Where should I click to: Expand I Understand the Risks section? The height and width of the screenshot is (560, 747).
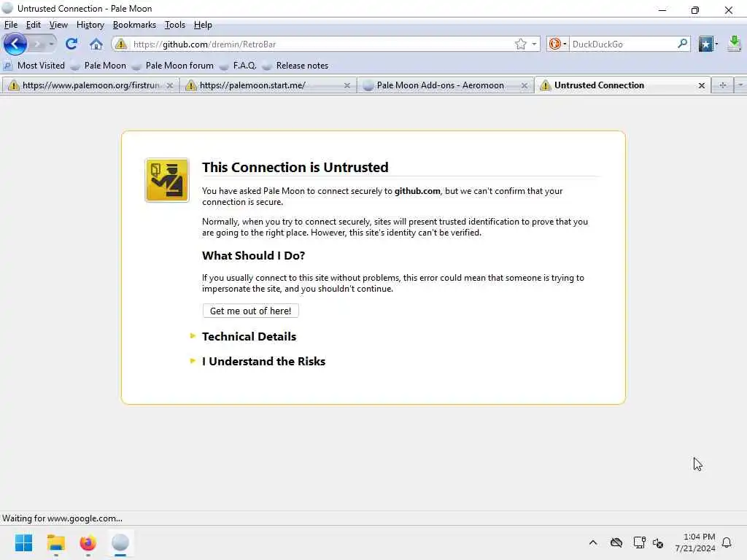coord(263,362)
